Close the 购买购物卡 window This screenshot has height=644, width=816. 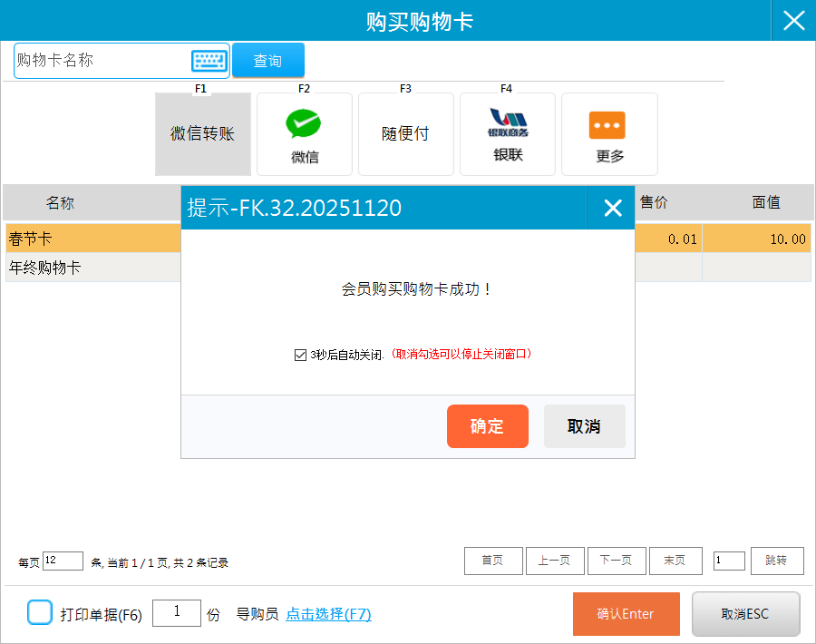click(x=793, y=21)
